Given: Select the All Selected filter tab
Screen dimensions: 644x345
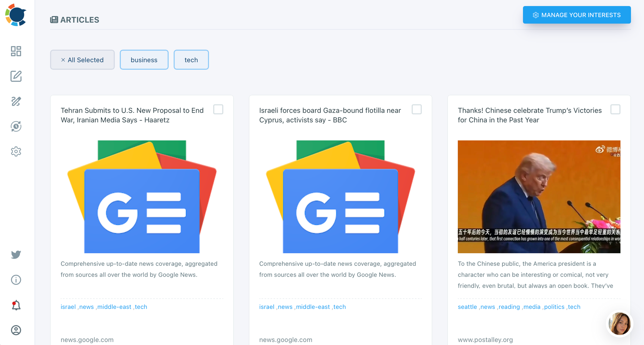Looking at the screenshot, I should pos(82,60).
